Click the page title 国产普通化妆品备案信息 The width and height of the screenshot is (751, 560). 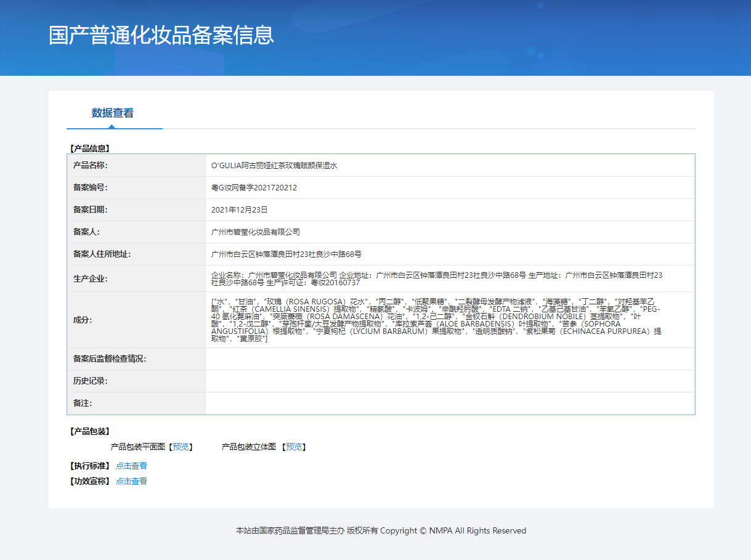click(x=161, y=34)
